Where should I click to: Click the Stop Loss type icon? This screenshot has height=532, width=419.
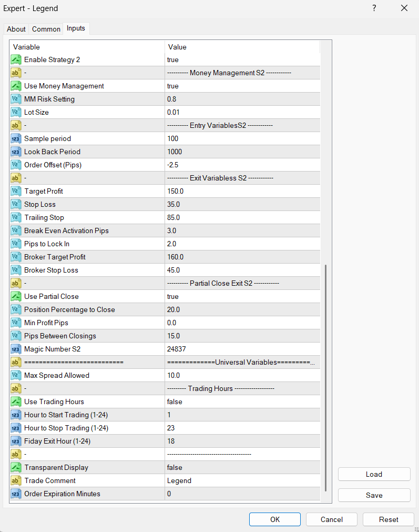pyautogui.click(x=16, y=204)
